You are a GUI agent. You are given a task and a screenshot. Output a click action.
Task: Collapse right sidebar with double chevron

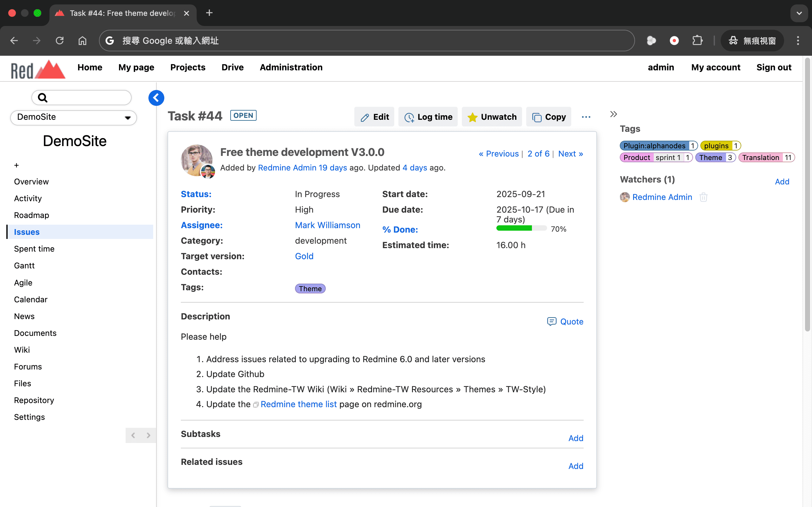[613, 114]
